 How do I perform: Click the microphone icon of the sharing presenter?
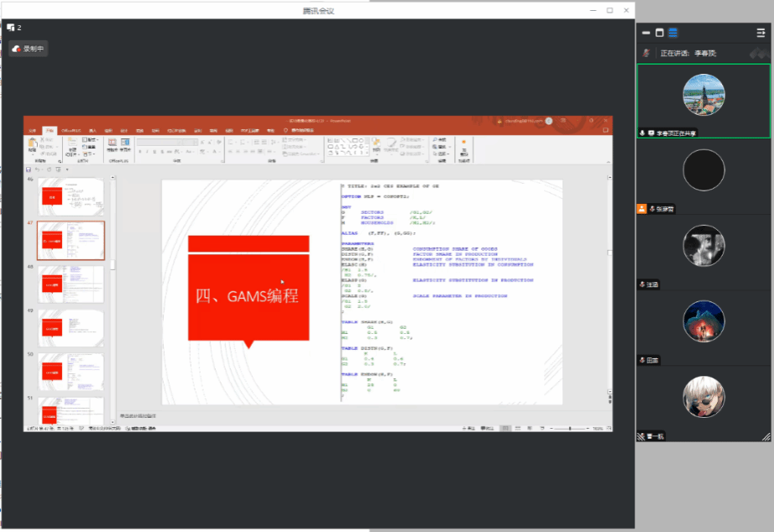point(643,133)
